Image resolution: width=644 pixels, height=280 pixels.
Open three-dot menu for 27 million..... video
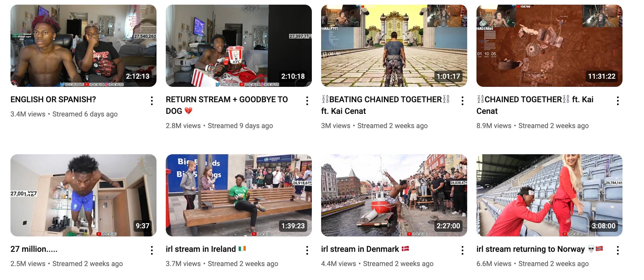click(152, 250)
